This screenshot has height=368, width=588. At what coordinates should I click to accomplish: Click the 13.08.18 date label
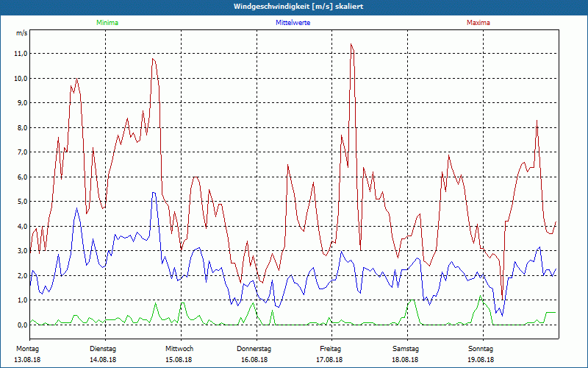27,360
